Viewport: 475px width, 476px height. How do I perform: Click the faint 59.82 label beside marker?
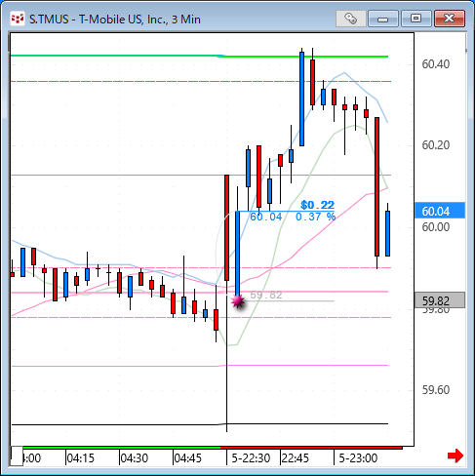pyautogui.click(x=266, y=295)
